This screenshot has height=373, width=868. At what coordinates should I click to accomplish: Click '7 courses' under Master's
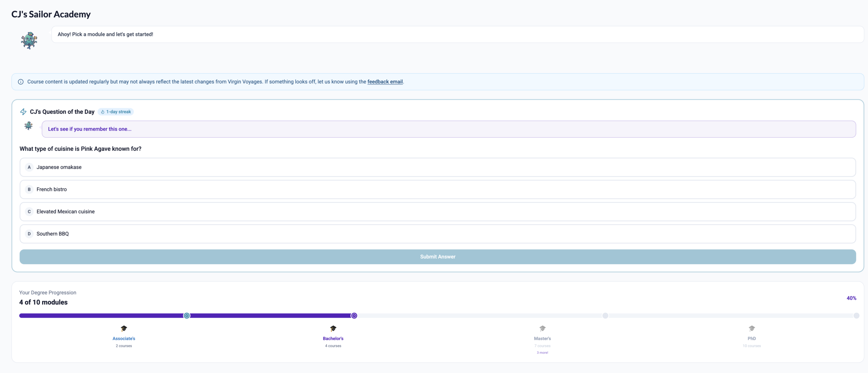point(542,346)
